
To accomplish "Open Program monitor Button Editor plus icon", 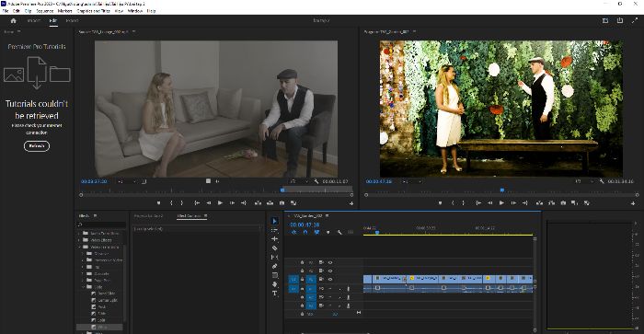I will point(633,203).
